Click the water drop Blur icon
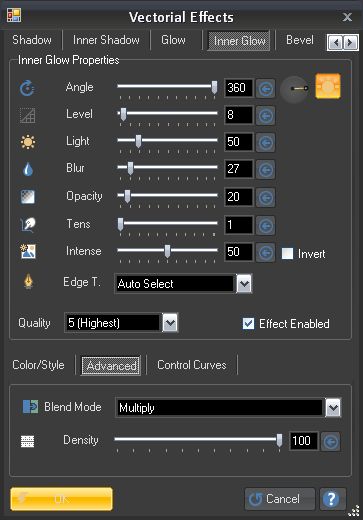363x520 pixels. pos(28,169)
